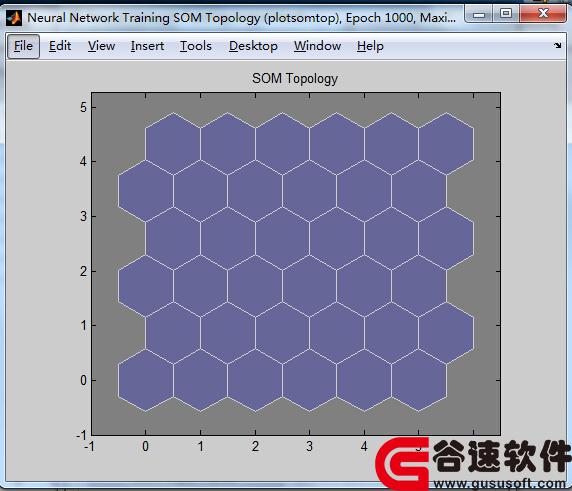Click the window title bar text
Viewport: 572px width, 491px height.
[241, 18]
